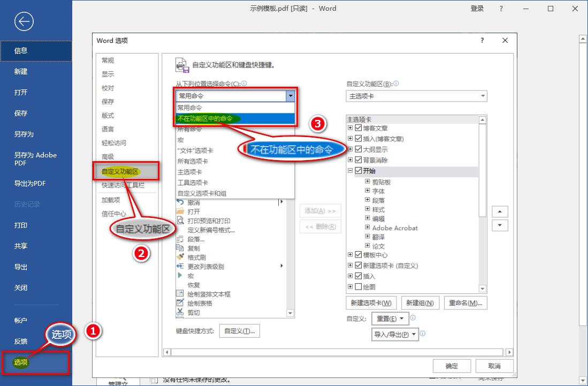588x386 pixels.
Task: Click the Cut (剪切) scissors icon
Action: coord(179,311)
